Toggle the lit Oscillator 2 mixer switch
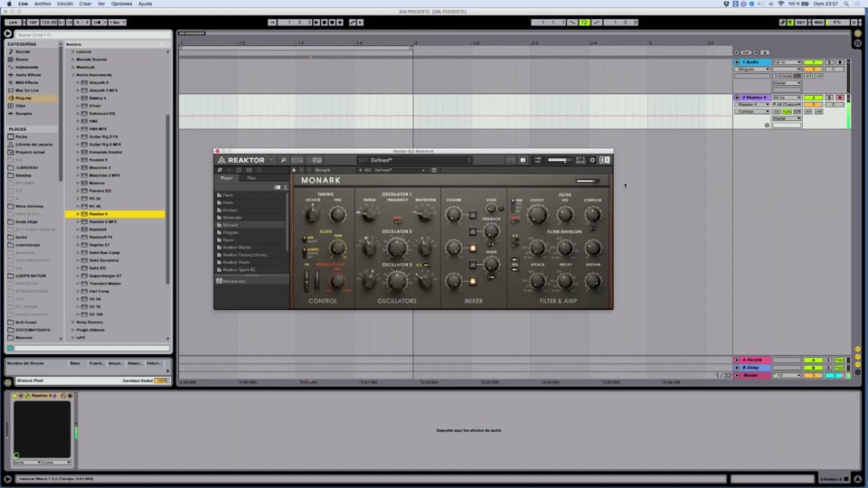Image resolution: width=868 pixels, height=488 pixels. click(473, 249)
